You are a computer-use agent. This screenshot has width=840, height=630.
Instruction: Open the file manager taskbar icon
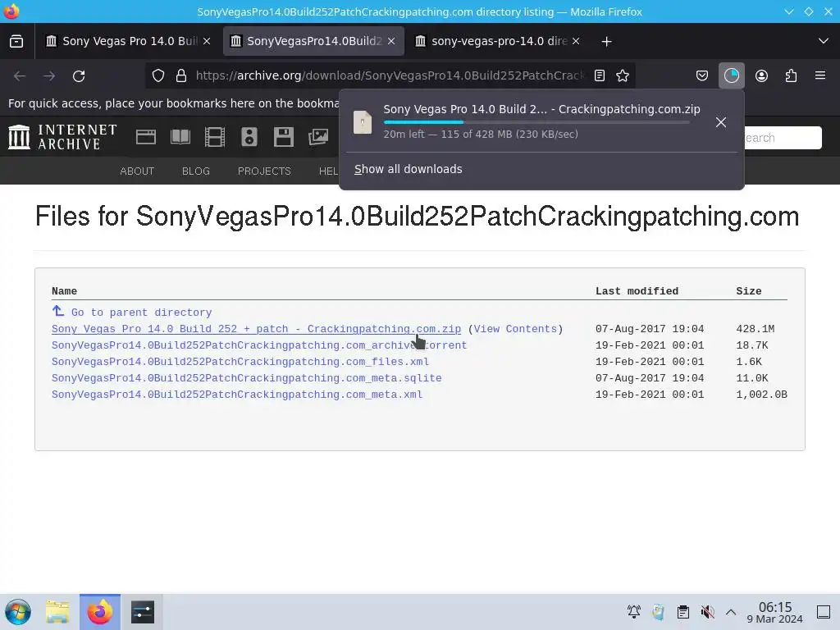[57, 612]
